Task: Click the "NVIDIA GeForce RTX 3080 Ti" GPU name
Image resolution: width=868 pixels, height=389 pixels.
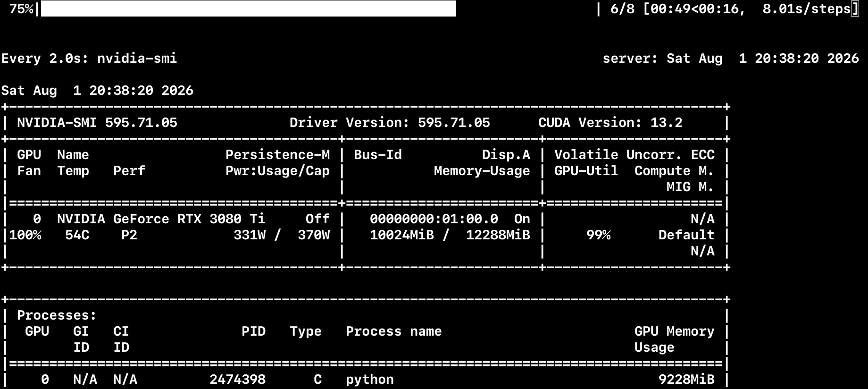Action: coord(161,219)
